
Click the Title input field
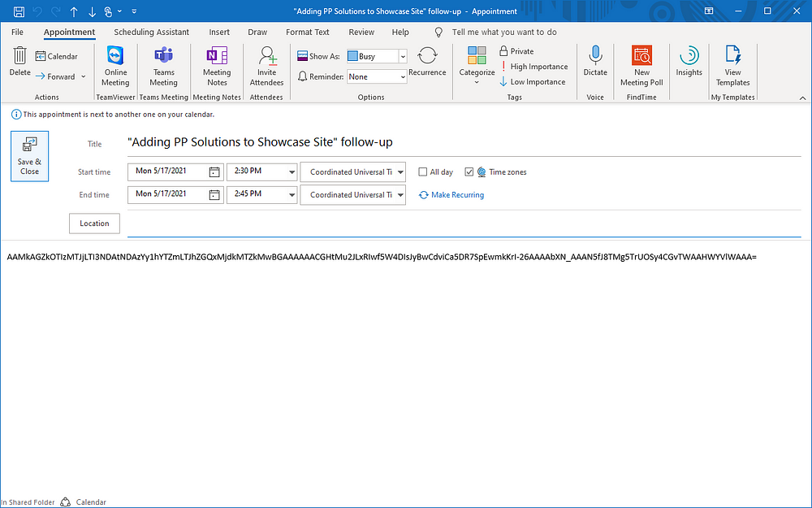pos(463,143)
